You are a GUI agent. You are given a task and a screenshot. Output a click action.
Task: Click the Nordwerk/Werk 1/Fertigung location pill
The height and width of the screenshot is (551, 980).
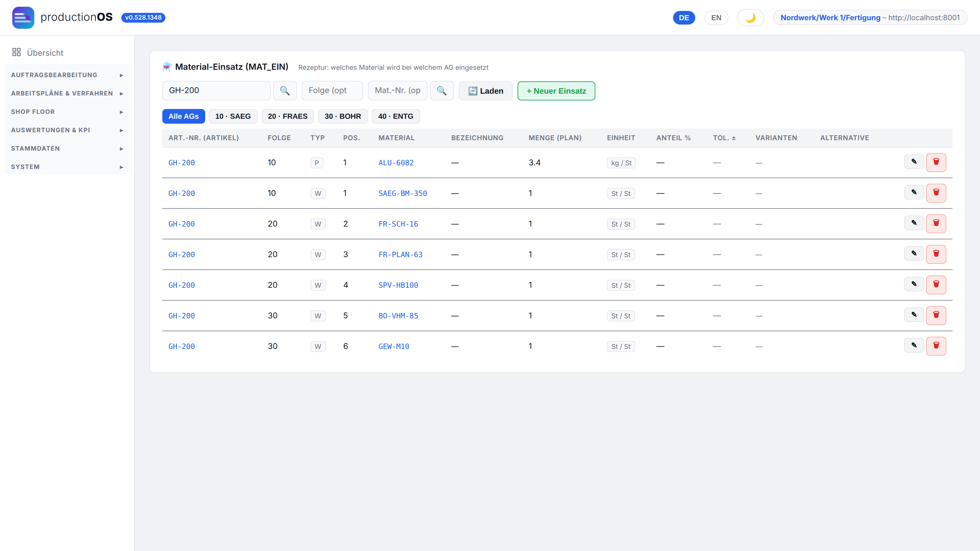[870, 17]
